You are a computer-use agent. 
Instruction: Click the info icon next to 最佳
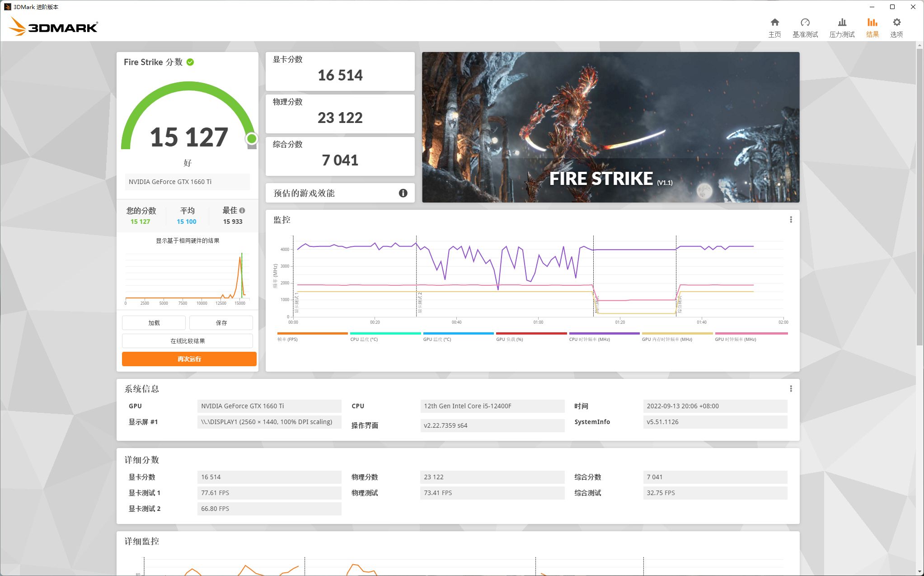(242, 210)
